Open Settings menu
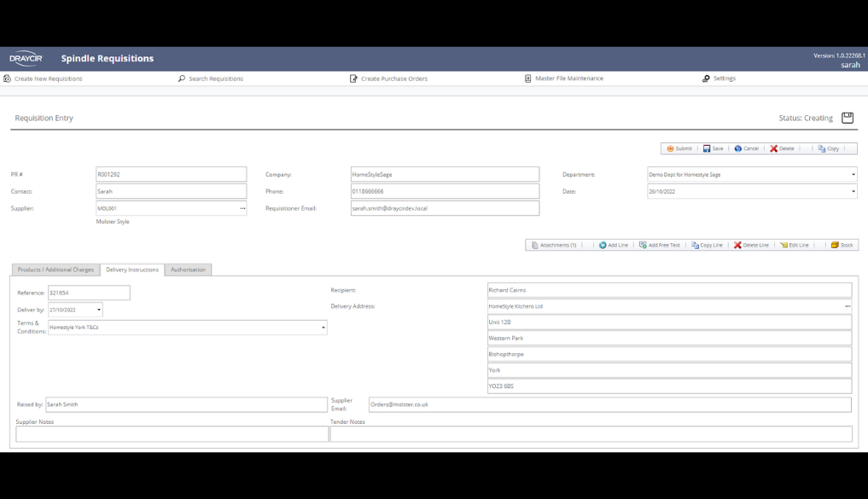868x499 pixels. click(x=719, y=78)
